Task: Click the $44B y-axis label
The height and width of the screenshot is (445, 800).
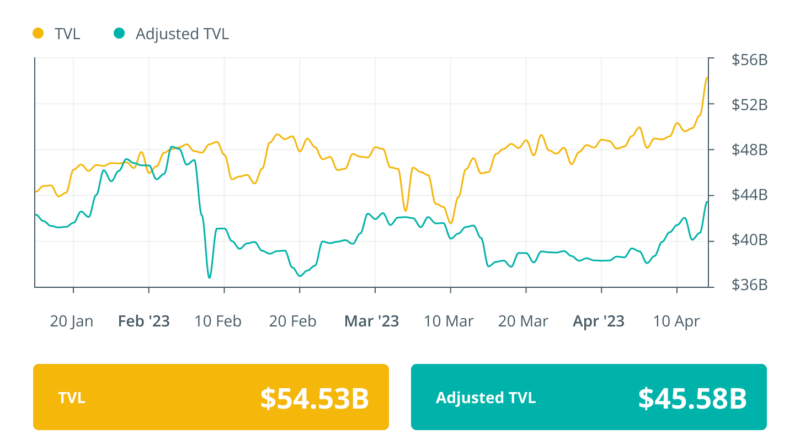Action: click(x=749, y=195)
